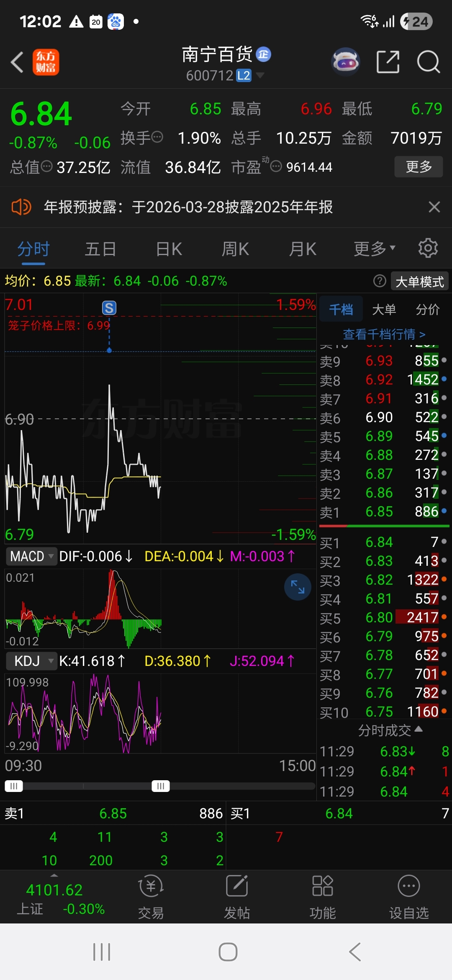The height and width of the screenshot is (980, 452).
Task: Select the 买5 6.80 row with 2417
Action: (384, 618)
